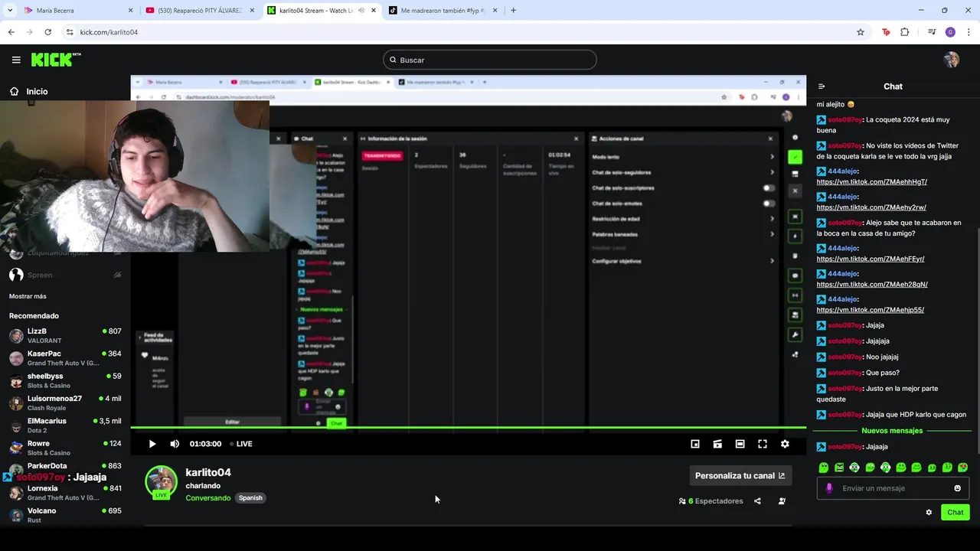Open video player settings gear

pos(785,444)
